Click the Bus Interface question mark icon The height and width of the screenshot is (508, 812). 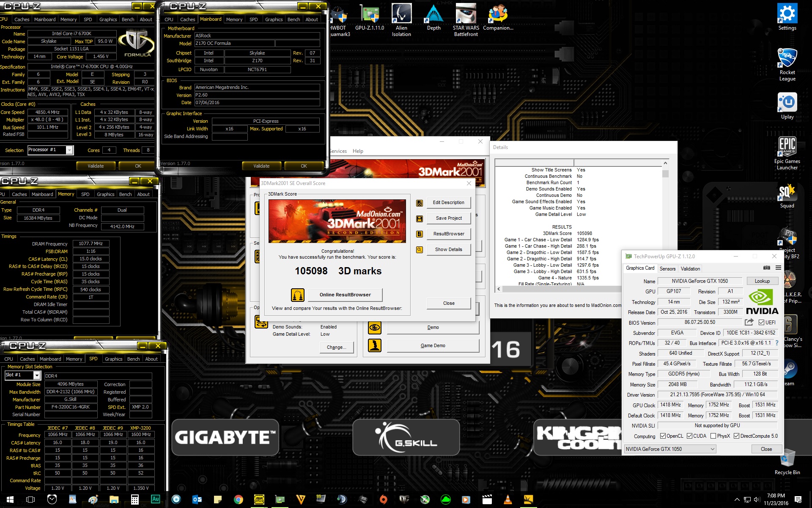(777, 343)
